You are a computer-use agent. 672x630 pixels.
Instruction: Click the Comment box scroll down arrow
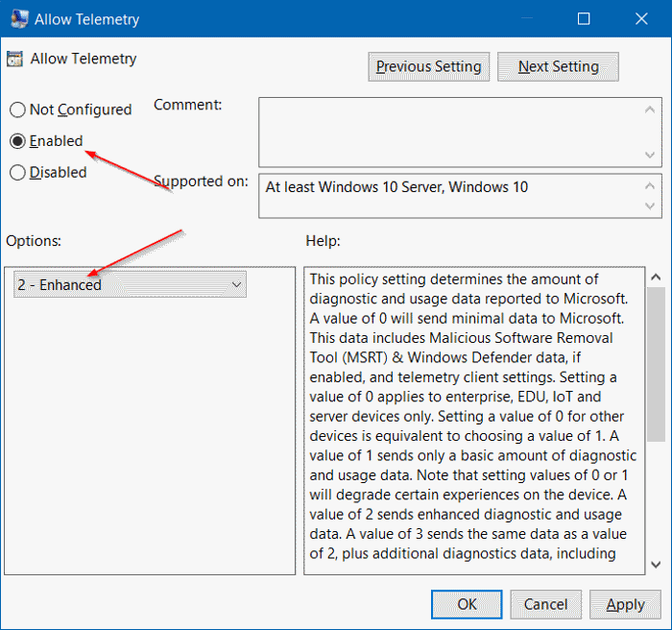click(x=650, y=155)
